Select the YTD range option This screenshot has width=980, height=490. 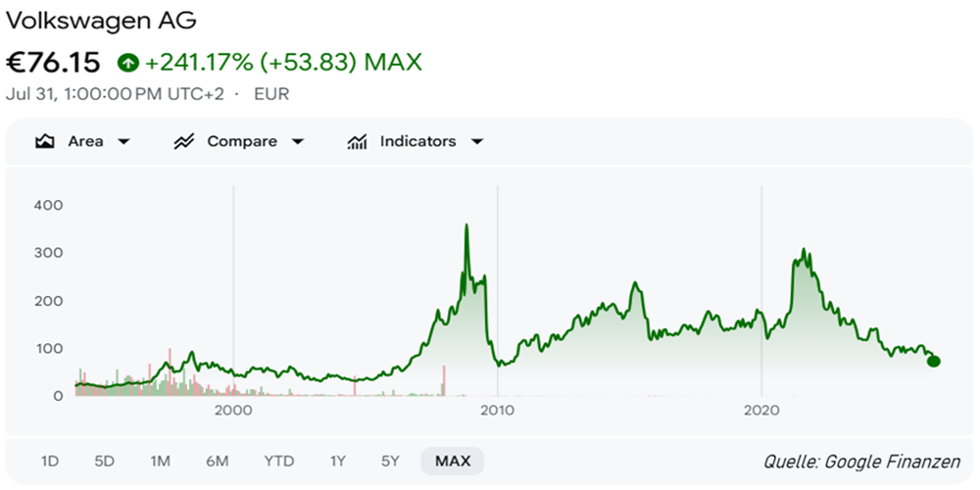click(278, 462)
